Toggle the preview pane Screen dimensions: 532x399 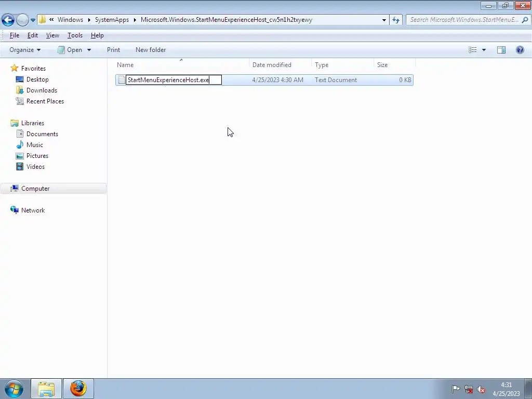[501, 50]
